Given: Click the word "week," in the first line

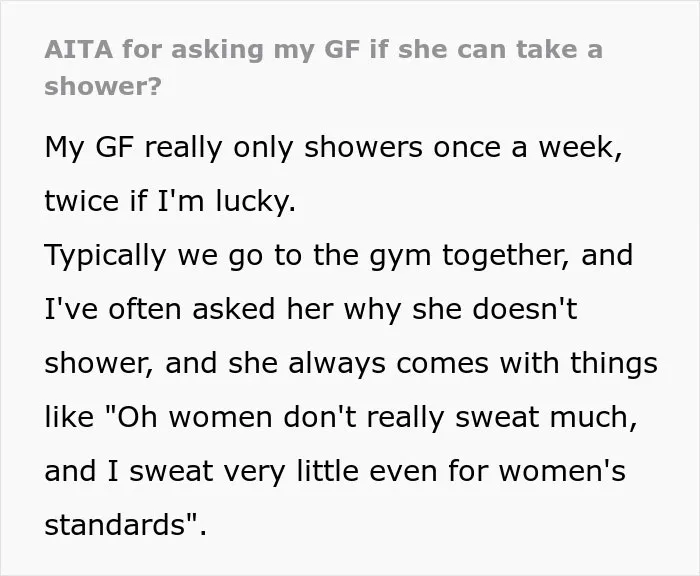Looking at the screenshot, I should point(580,148).
